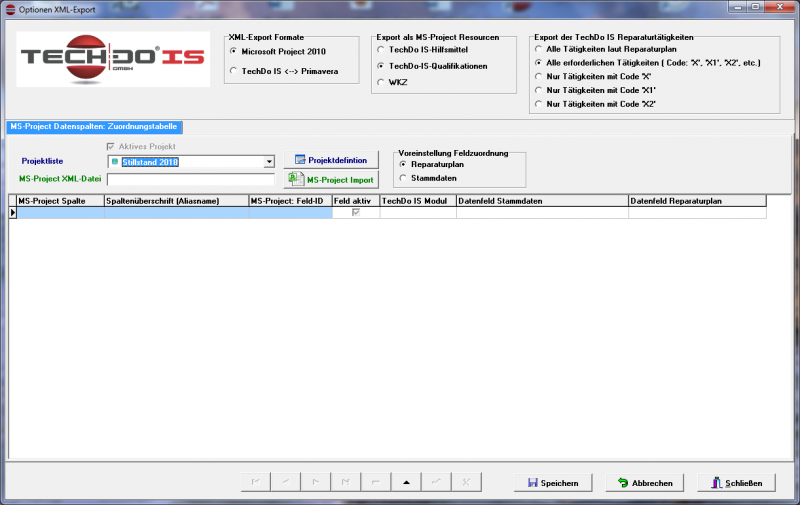Go to first record in navigator
This screenshot has width=800, height=505.
[x=256, y=482]
